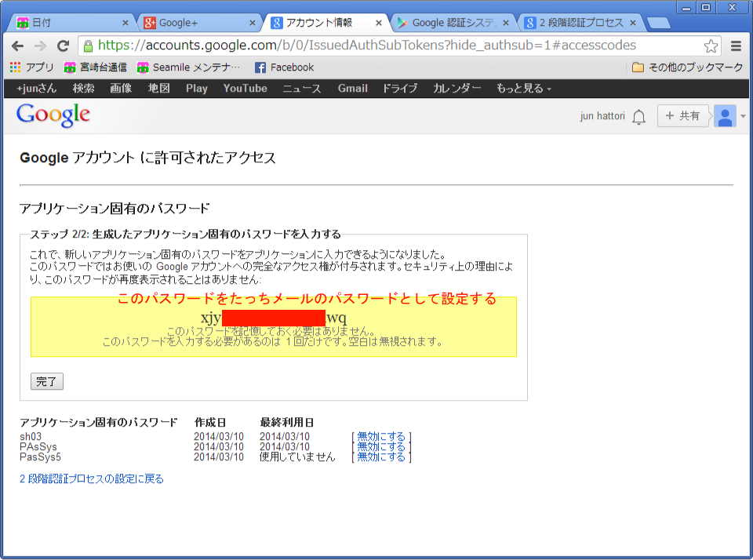Switch to the 日付 tab
The image size is (753, 560).
click(72, 23)
